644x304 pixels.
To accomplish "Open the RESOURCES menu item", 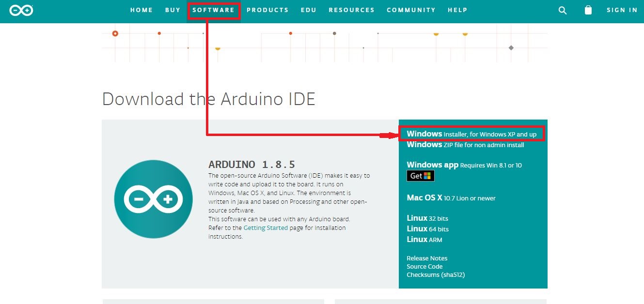I will click(352, 10).
